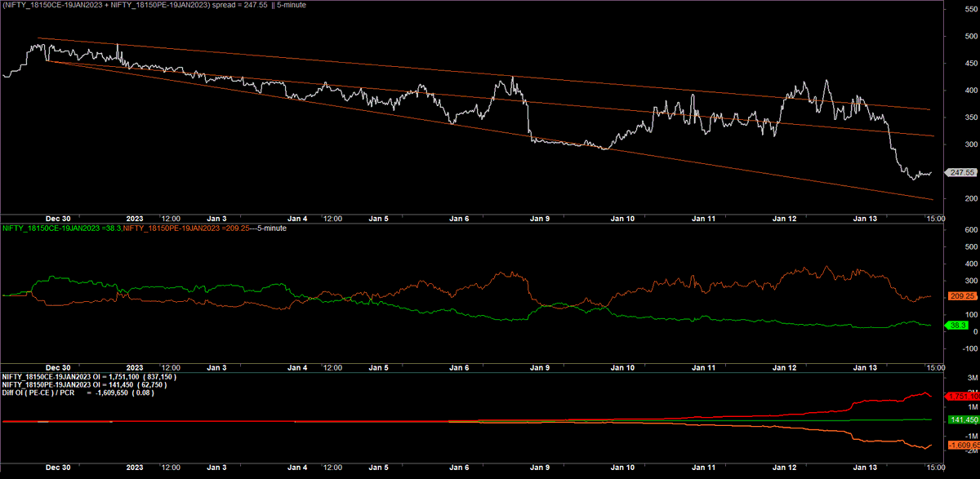Click the orange NIFTY_18150PE-19JAN2023 =209.25 legend label

point(185,228)
